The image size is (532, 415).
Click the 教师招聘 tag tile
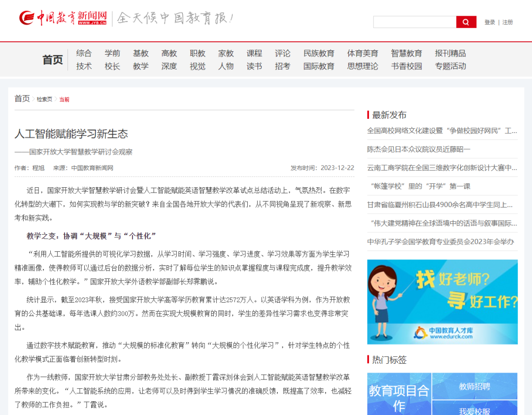(474, 386)
